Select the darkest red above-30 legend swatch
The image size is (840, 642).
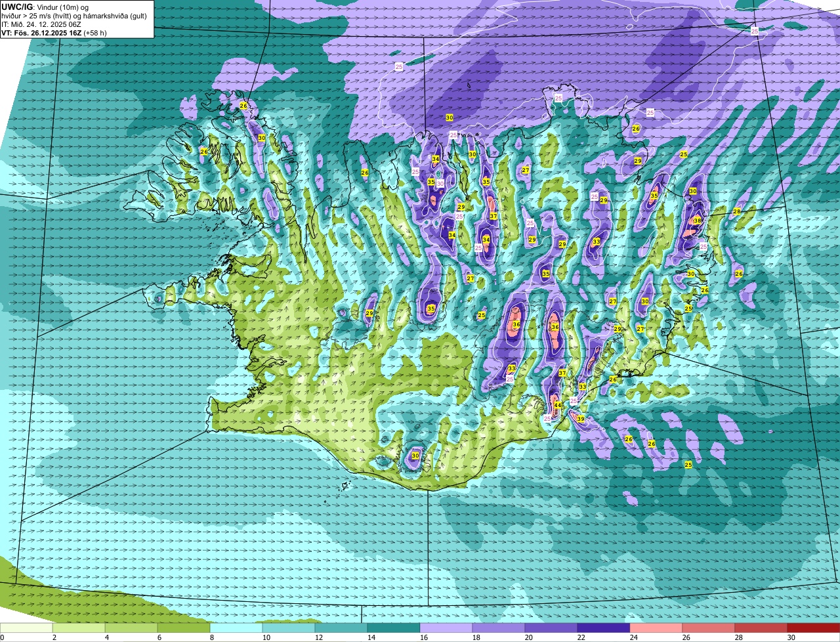814,628
